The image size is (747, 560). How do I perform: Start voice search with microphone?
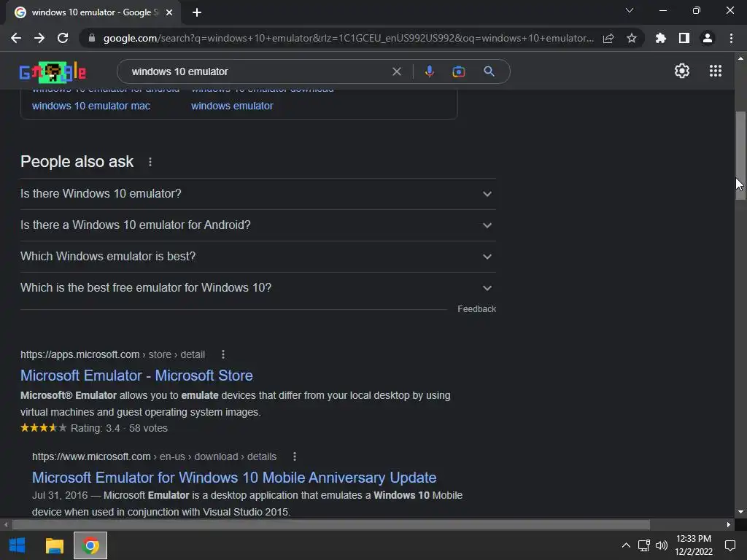coord(429,71)
